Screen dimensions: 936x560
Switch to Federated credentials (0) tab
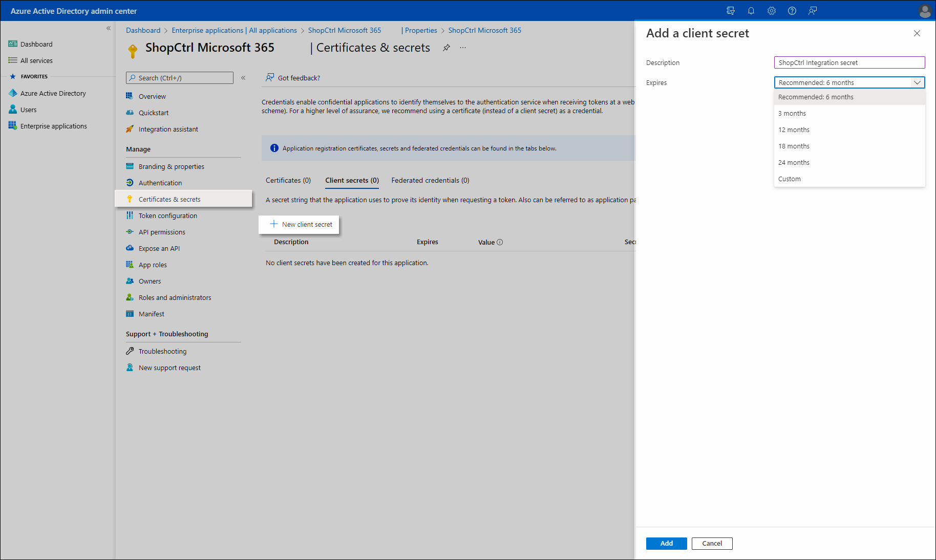click(x=430, y=180)
